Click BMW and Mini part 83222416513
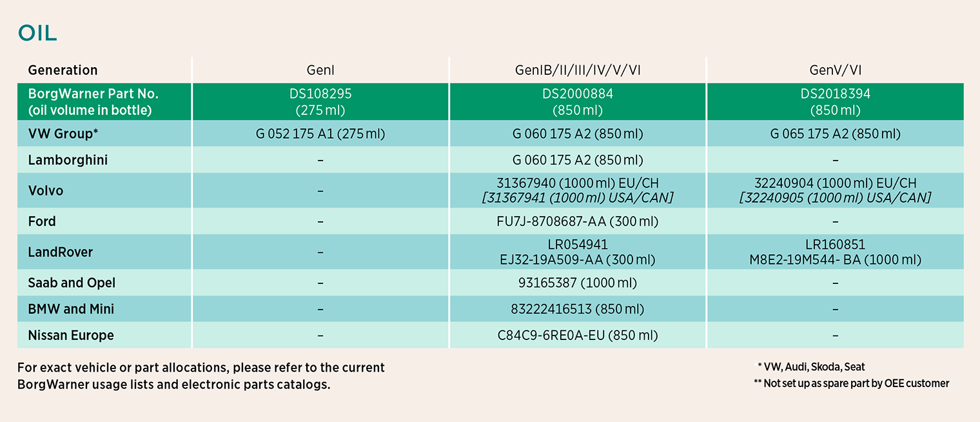 [x=578, y=309]
